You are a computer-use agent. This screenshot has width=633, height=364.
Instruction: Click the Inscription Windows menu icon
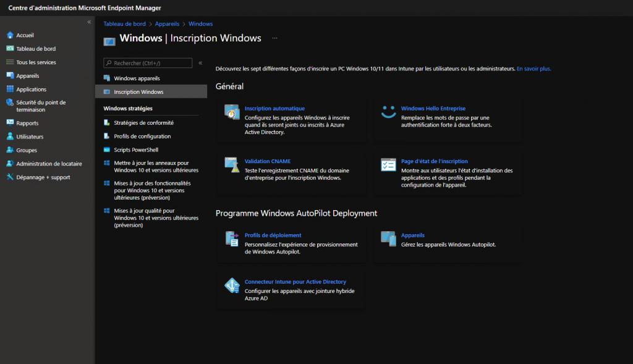tap(106, 91)
